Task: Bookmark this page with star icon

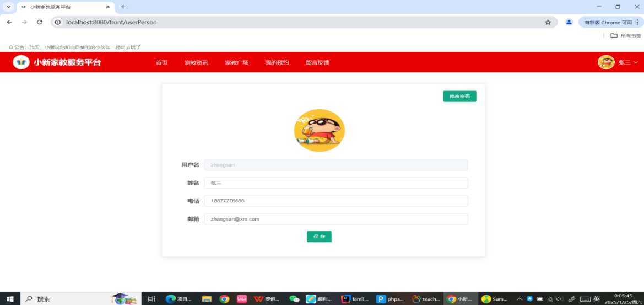Action: pos(548,22)
